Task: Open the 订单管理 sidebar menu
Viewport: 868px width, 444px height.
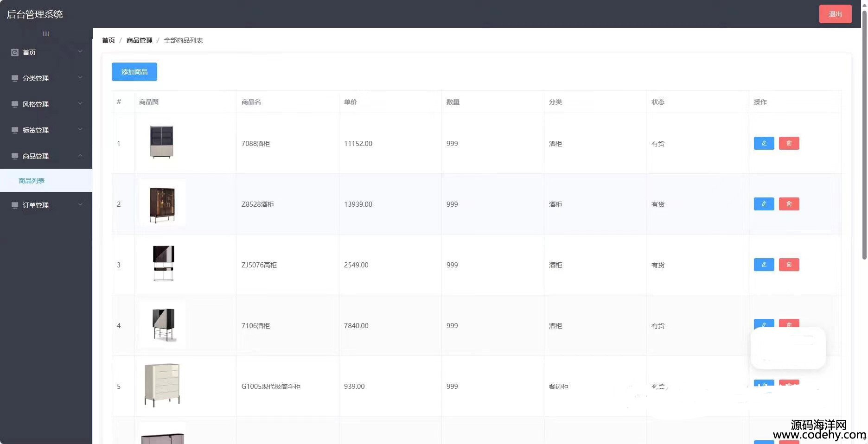Action: (x=46, y=205)
